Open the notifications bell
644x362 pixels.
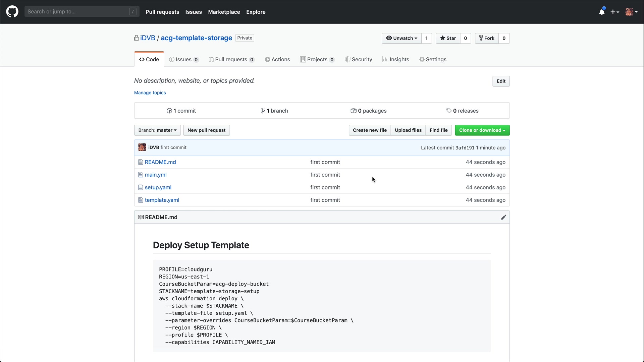coord(602,12)
